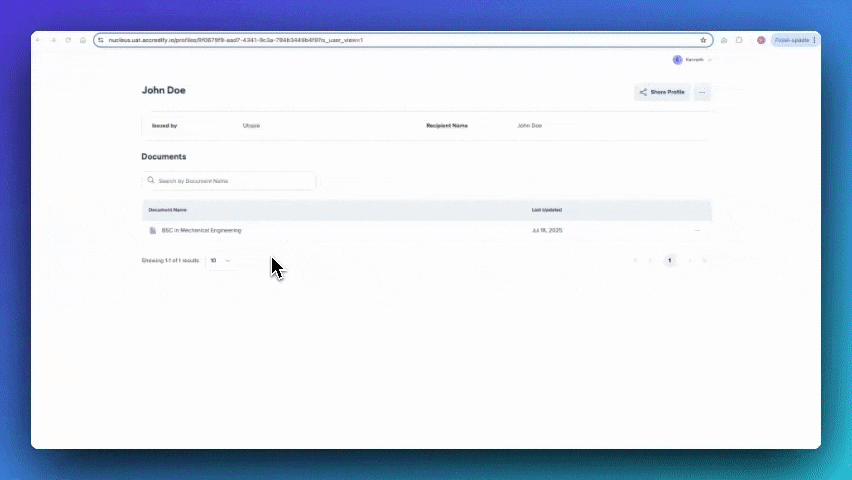
Task: Click the Recipient Name label
Action: coord(447,126)
